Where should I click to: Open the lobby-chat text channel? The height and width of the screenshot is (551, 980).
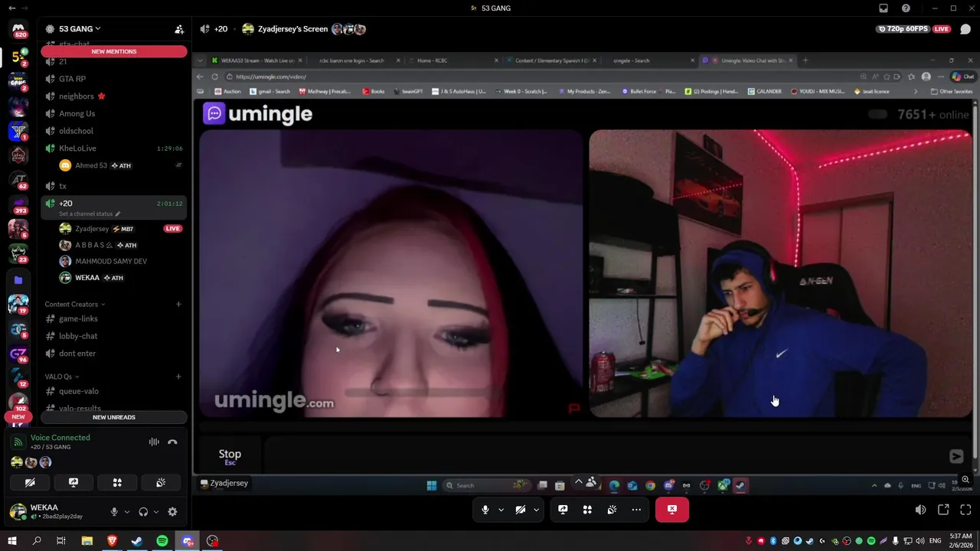(115, 336)
